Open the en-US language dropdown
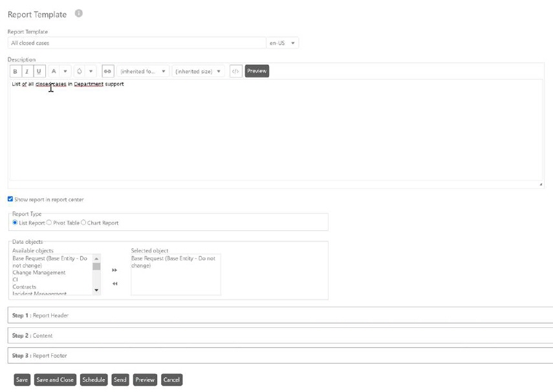The height and width of the screenshot is (392, 553). tap(283, 43)
